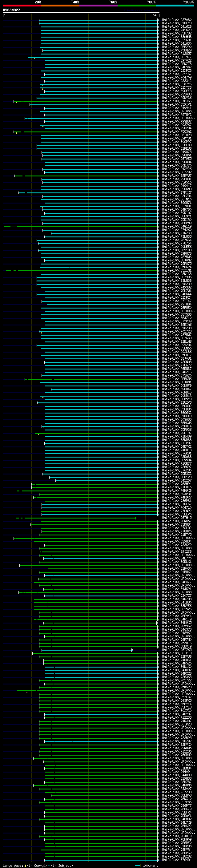
Task: Open hit UniRef100_C1BTY5
Action: pos(177,535)
